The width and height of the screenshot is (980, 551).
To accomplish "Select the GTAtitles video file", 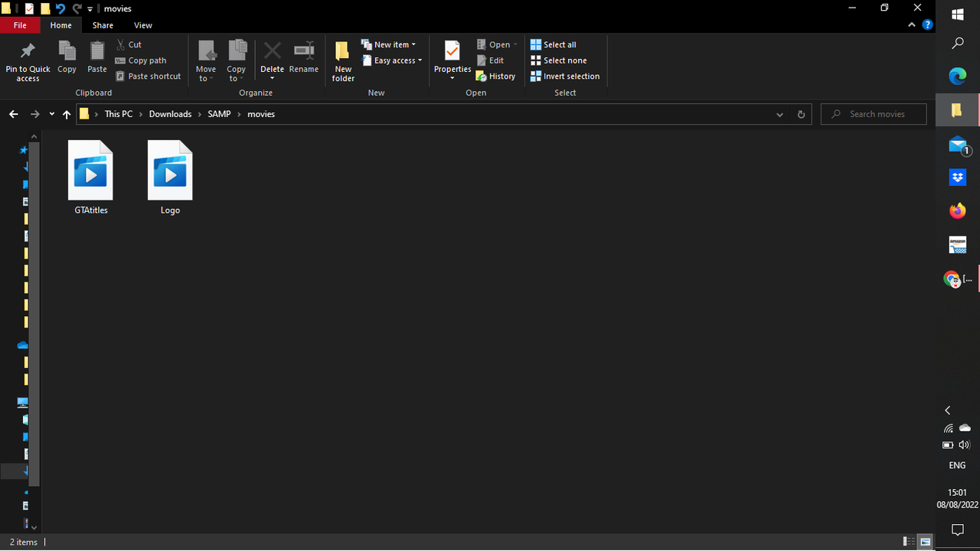I will tap(90, 178).
